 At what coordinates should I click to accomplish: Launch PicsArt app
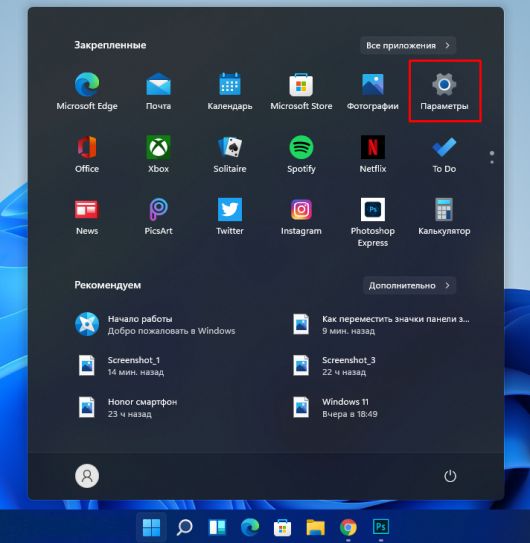[158, 216]
